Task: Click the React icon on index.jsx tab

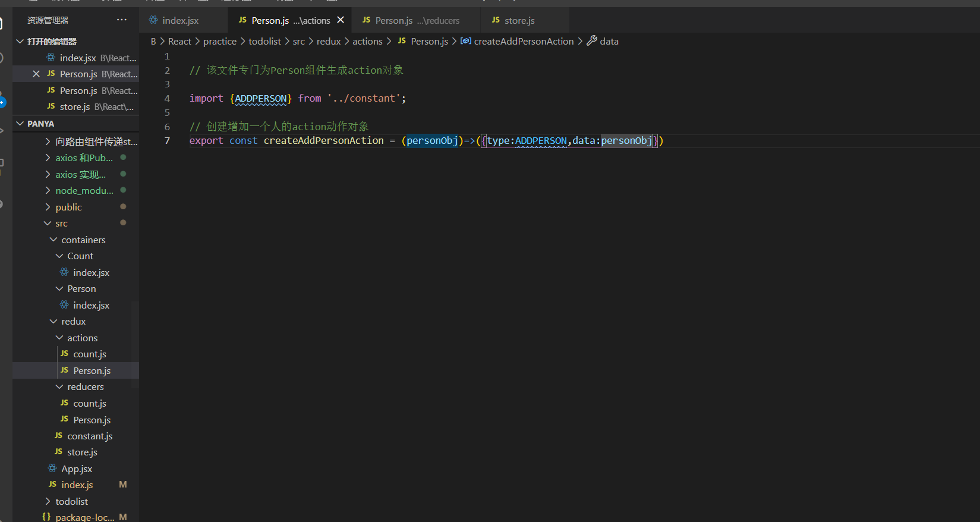Action: coord(153,20)
